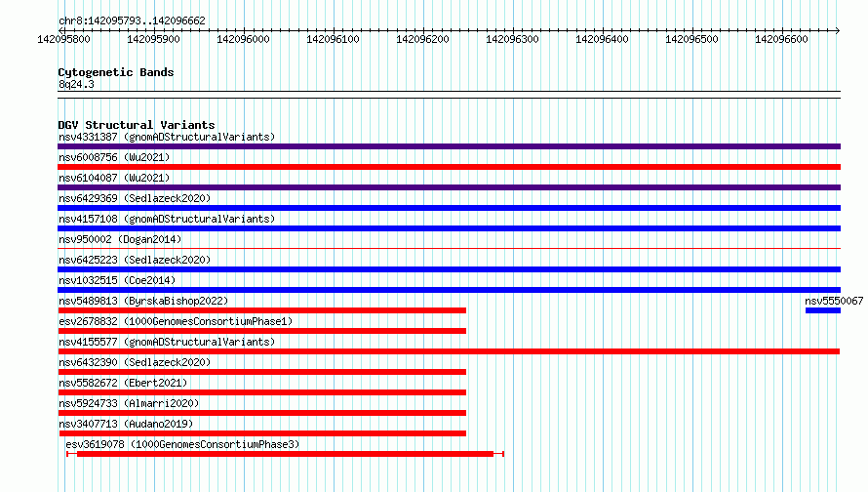Click the purple bar under nsv4331387
Image resolution: width=868 pixels, height=492 pixels.
coord(449,146)
